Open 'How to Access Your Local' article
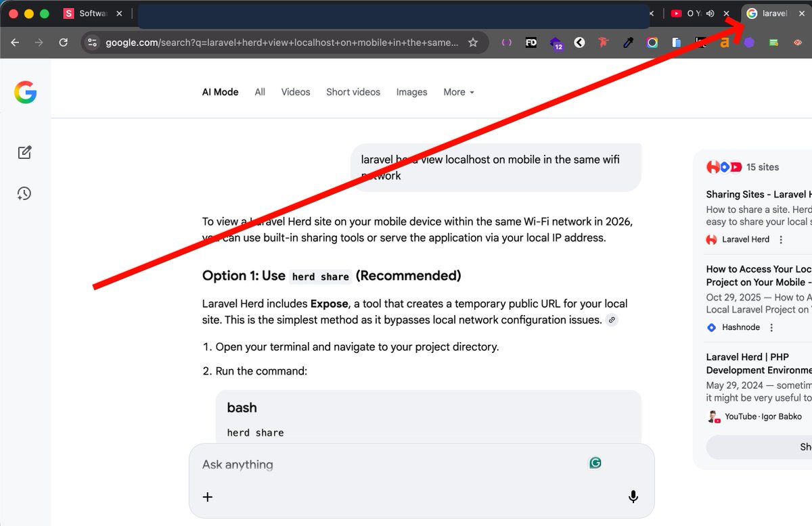 tap(759, 276)
